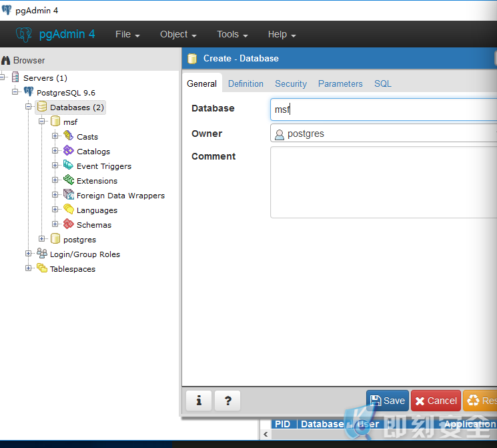
Task: Click the pgAdmin 4 brand text
Action: click(x=67, y=34)
